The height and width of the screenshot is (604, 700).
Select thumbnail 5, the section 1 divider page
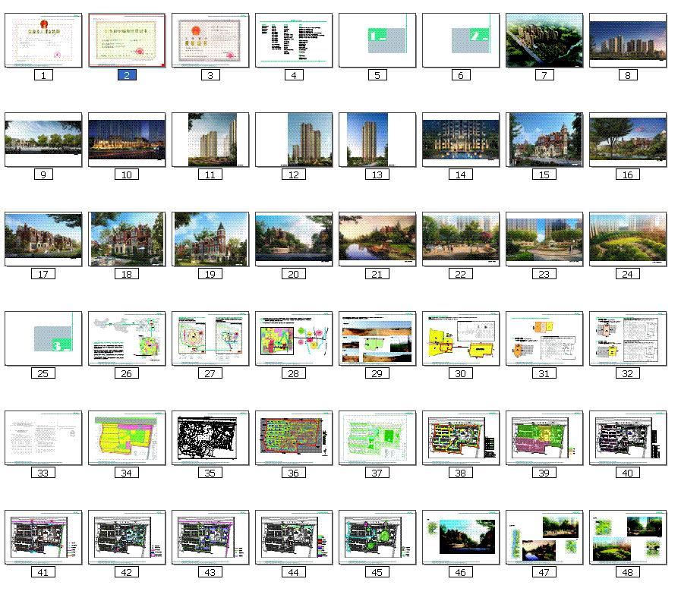coord(377,40)
